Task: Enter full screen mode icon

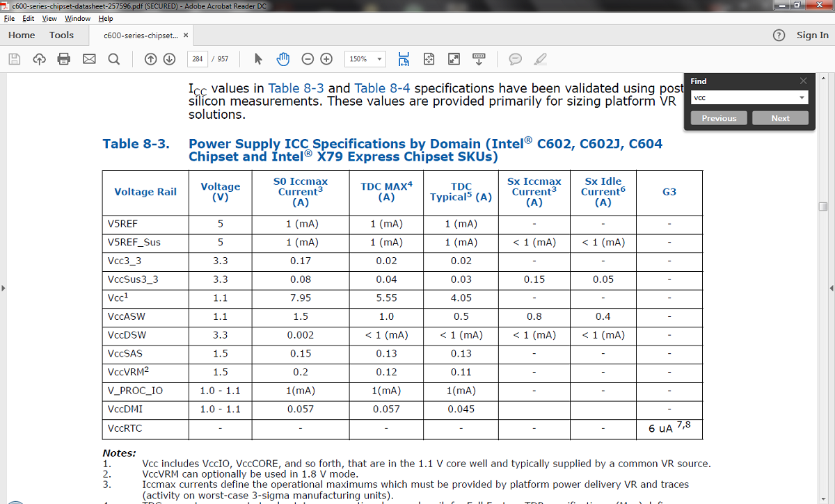Action: coord(454,59)
